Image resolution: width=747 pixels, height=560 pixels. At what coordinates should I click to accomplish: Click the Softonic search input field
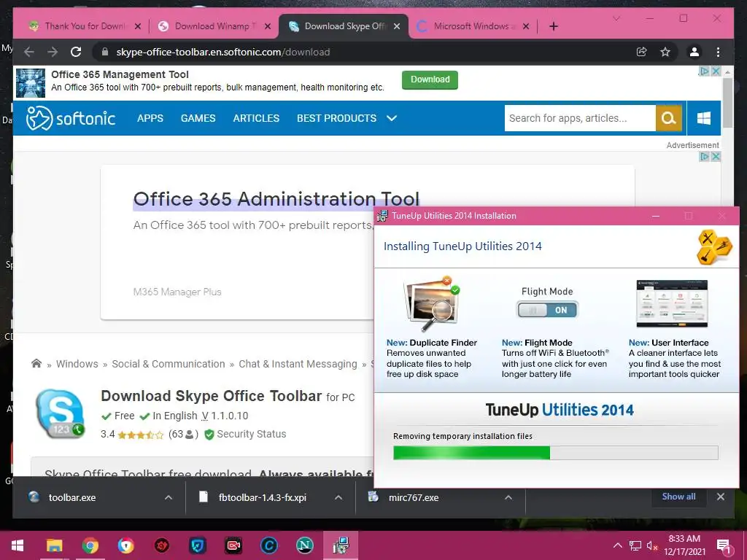coord(580,118)
